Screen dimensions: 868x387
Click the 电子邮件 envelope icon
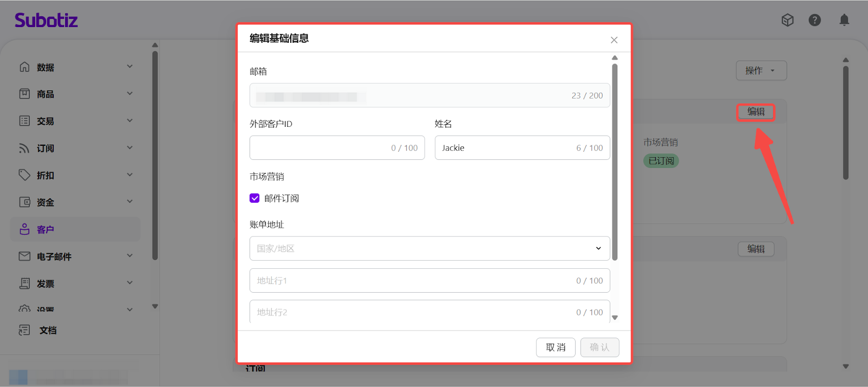click(x=24, y=256)
